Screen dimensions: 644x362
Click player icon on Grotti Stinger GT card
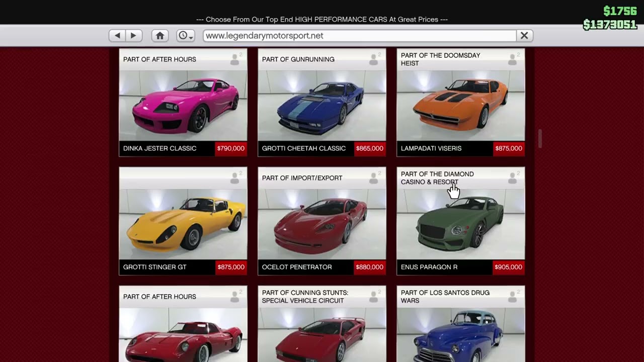coord(235,178)
